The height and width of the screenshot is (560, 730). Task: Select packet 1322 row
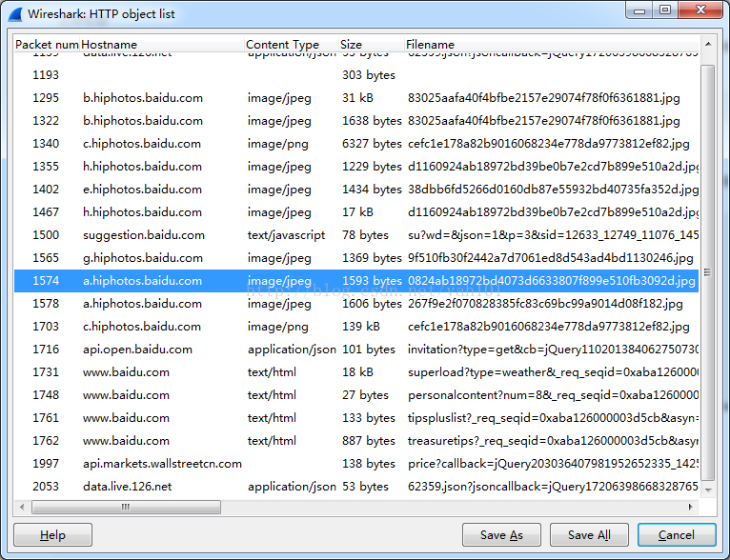356,120
